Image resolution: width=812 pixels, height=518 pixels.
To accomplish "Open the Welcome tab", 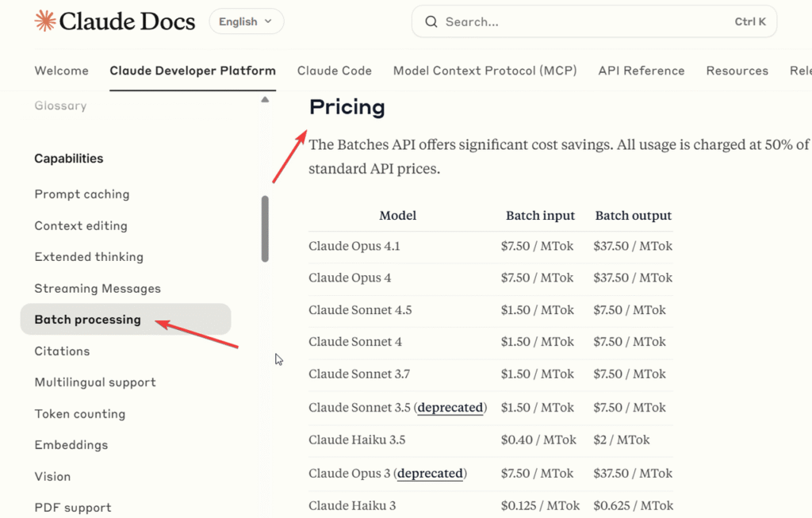I will tap(62, 71).
